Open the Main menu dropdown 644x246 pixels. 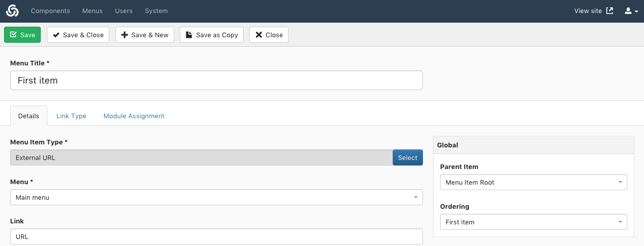pyautogui.click(x=217, y=197)
